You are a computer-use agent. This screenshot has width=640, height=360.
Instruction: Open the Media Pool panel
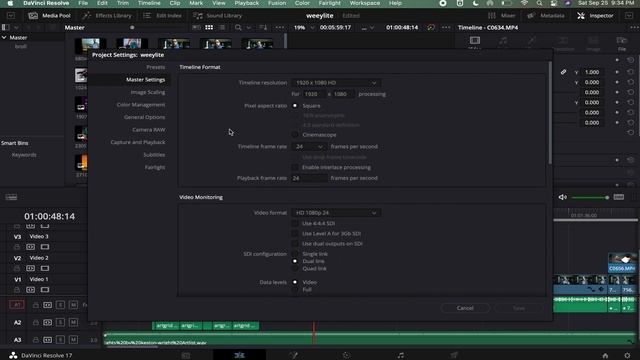tap(49, 16)
